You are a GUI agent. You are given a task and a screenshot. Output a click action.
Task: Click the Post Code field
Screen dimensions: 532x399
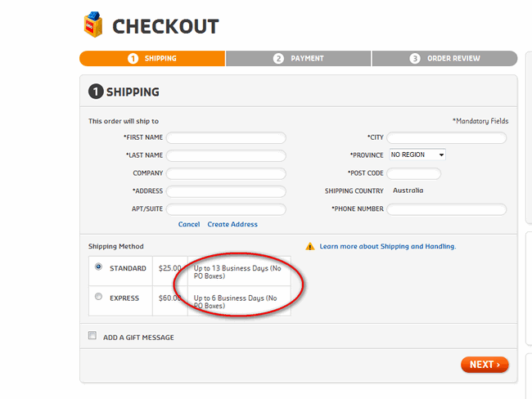(413, 173)
